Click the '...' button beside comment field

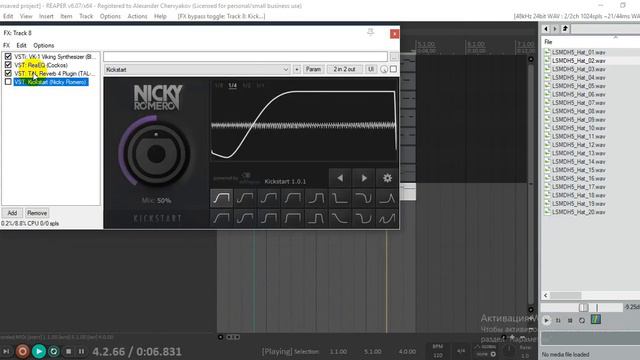coord(394,56)
